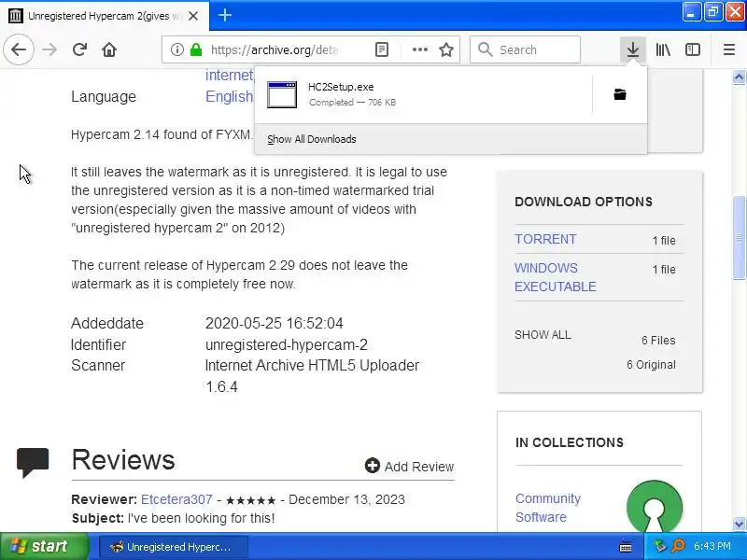This screenshot has width=747, height=560.
Task: Click the Reviews heading
Action: point(123,460)
